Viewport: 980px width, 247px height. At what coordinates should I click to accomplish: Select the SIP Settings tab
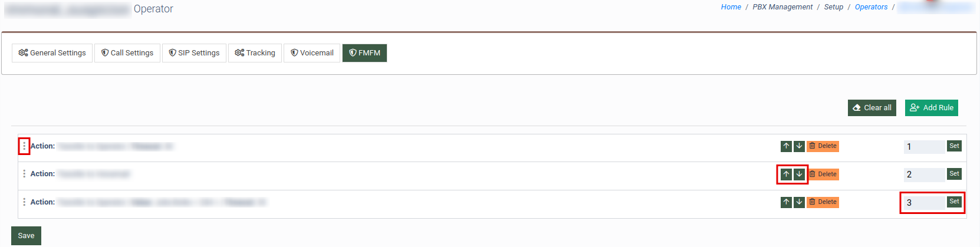point(194,53)
